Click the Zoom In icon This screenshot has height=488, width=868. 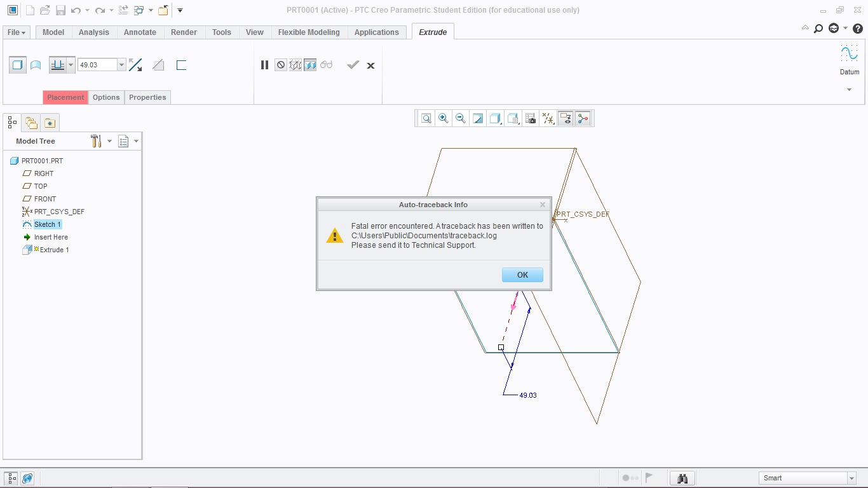[444, 118]
